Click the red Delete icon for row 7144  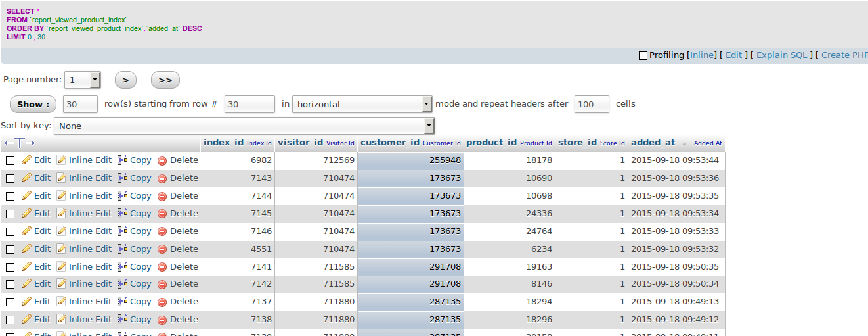pyautogui.click(x=162, y=196)
